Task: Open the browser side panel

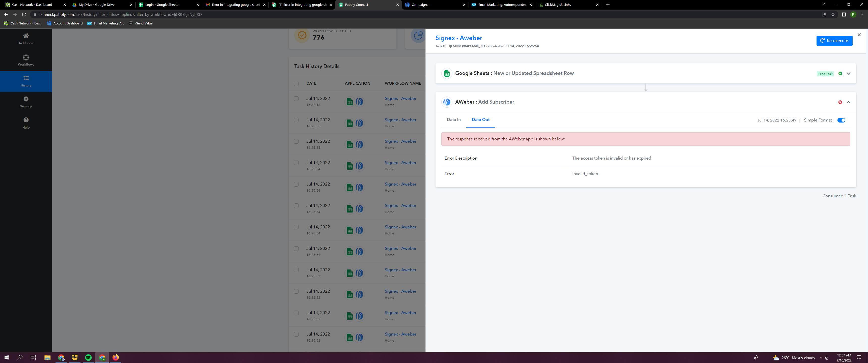Action: pyautogui.click(x=844, y=14)
